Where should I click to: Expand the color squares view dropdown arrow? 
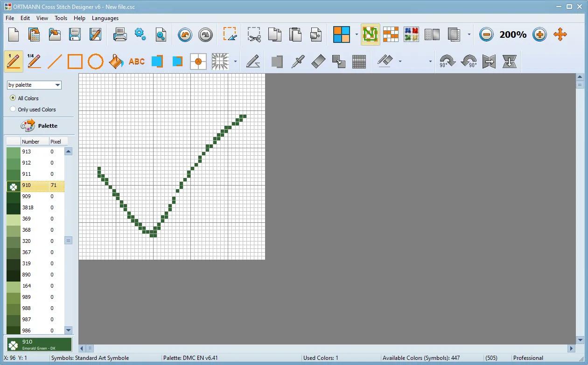click(x=357, y=34)
